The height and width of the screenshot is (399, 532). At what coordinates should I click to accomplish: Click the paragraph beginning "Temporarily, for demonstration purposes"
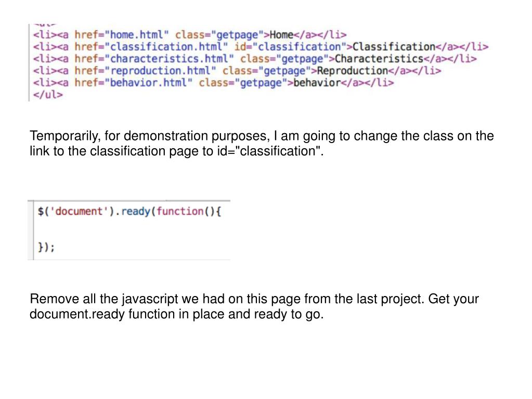[262, 144]
